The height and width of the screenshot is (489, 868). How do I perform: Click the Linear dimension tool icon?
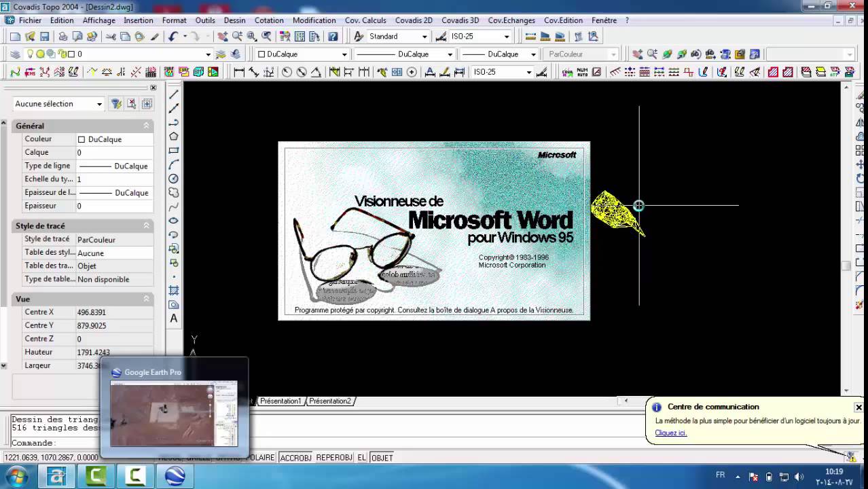(x=239, y=72)
